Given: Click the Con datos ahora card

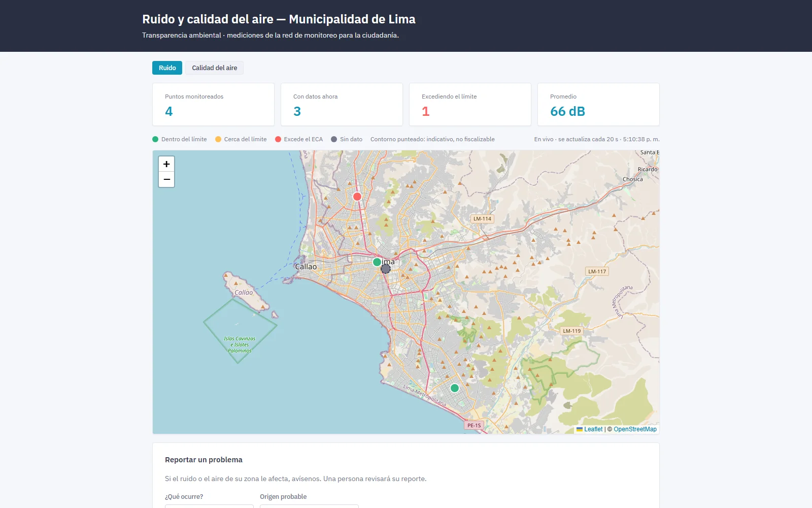Looking at the screenshot, I should 342,105.
